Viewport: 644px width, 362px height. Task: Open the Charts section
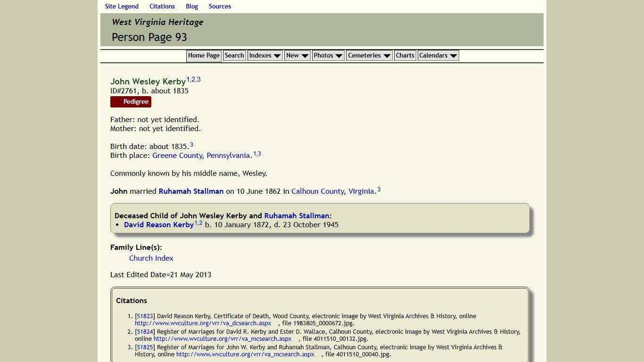pyautogui.click(x=405, y=55)
